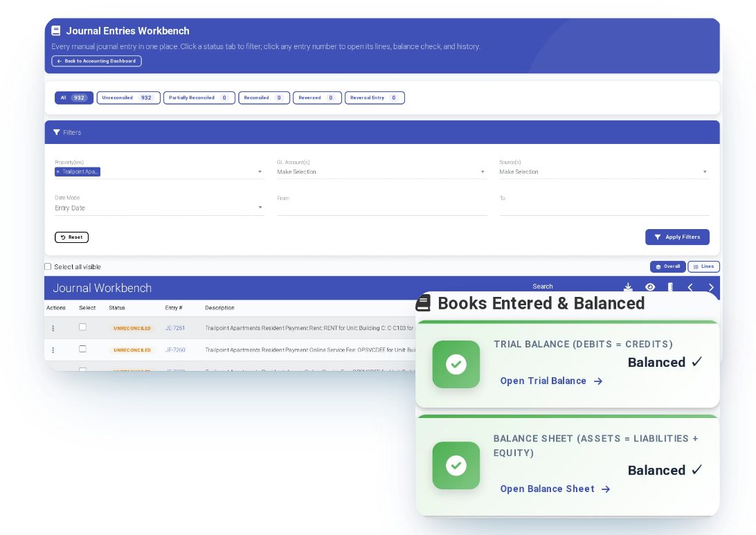
Task: Click Back to Accounting Dashboard button
Action: coord(96,61)
